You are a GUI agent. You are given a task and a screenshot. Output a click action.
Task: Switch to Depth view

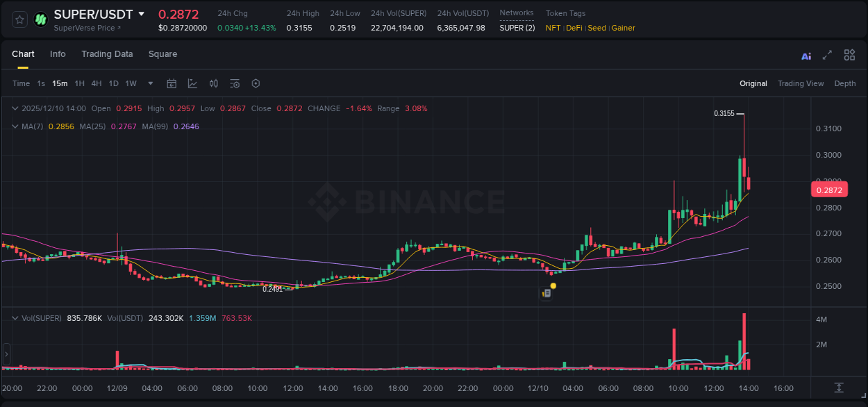click(x=845, y=83)
